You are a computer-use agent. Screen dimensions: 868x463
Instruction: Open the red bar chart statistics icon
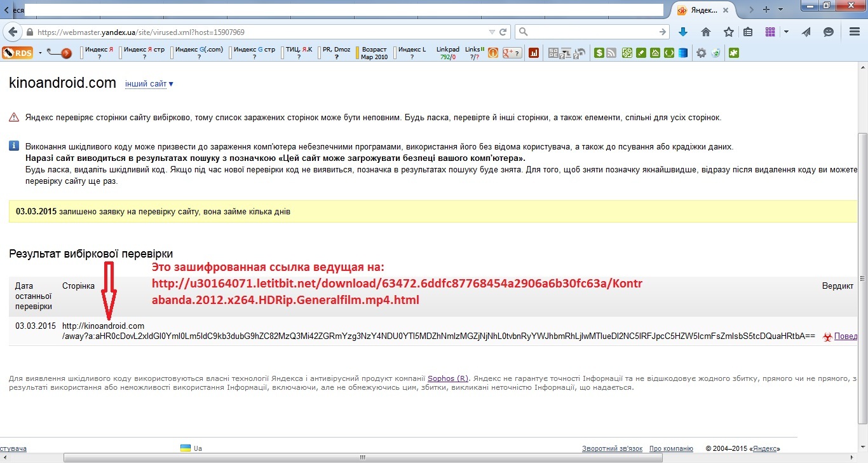tap(534, 53)
